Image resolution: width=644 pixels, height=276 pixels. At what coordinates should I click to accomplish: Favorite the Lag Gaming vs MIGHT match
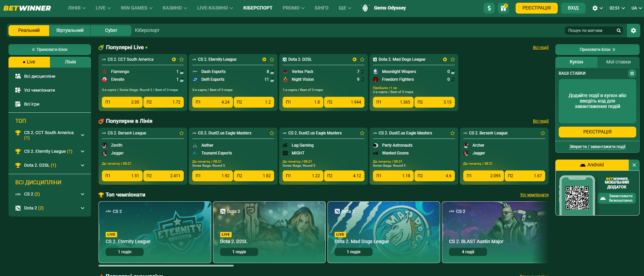pyautogui.click(x=362, y=133)
